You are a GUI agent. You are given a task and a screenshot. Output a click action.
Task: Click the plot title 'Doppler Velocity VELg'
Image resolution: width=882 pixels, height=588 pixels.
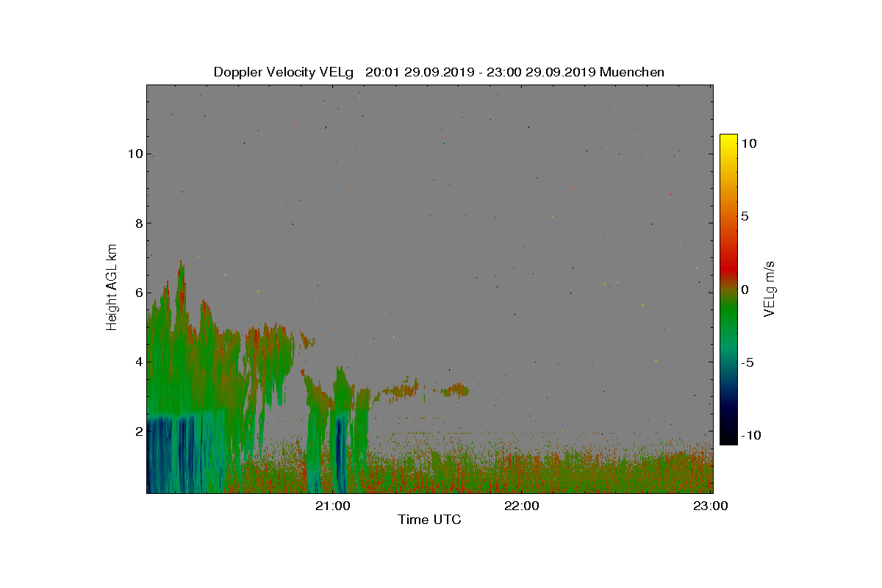[x=284, y=72]
